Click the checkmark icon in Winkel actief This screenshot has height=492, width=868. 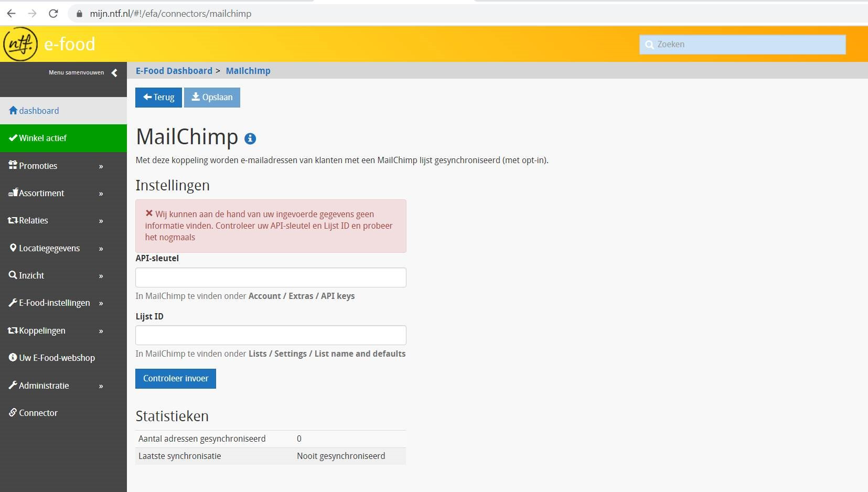pos(13,138)
